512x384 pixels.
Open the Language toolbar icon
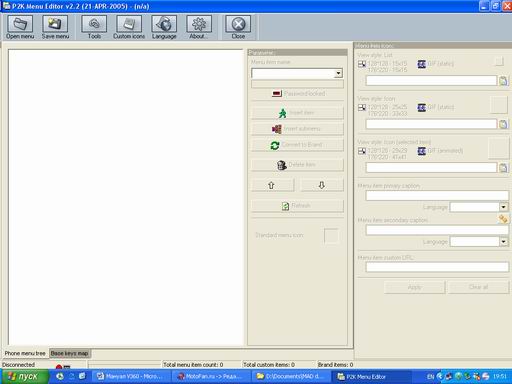(164, 24)
